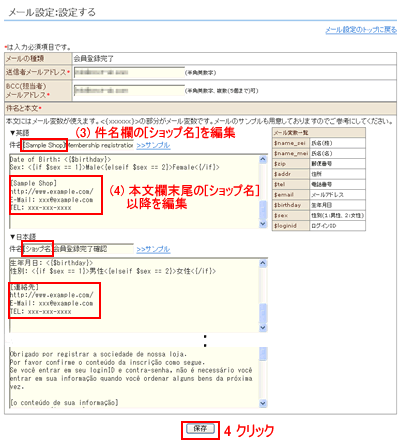This screenshot has width=400, height=448.
Task: Click the BCC メールアドレス input field
Action: point(129,91)
